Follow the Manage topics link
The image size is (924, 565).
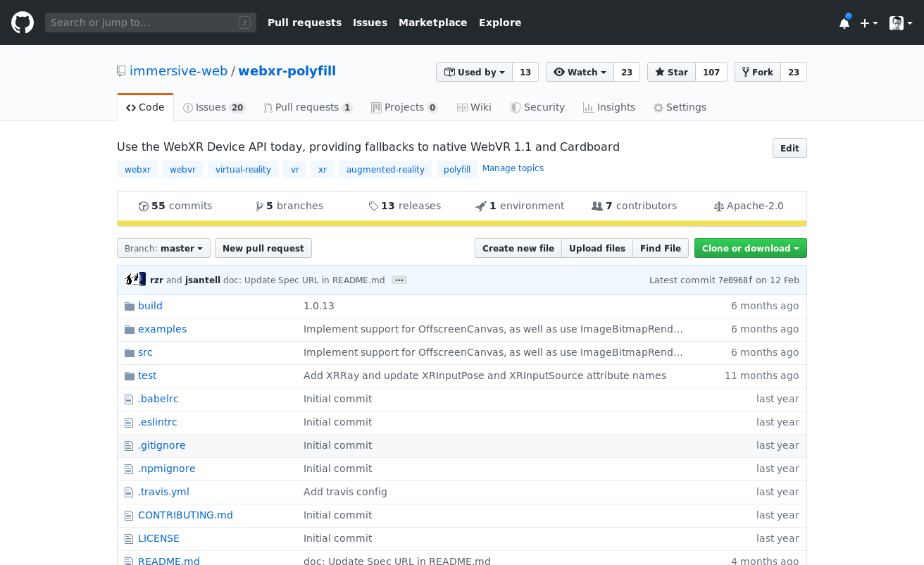coord(513,168)
